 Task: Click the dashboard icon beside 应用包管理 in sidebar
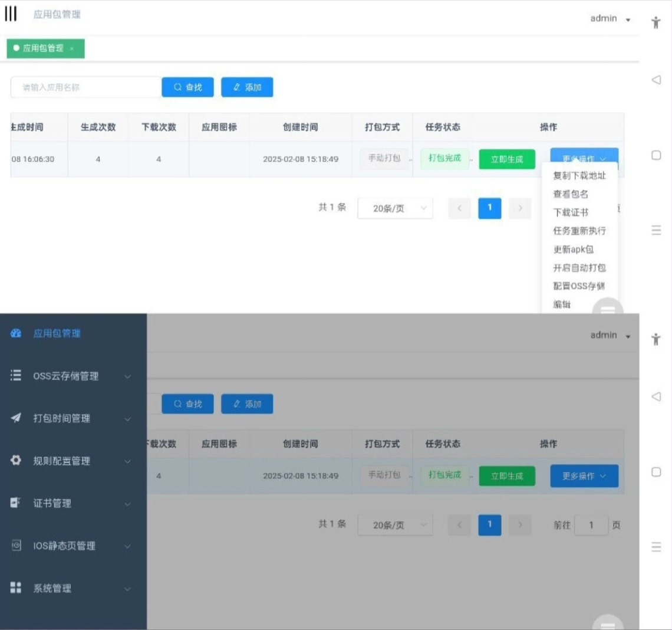pos(16,333)
